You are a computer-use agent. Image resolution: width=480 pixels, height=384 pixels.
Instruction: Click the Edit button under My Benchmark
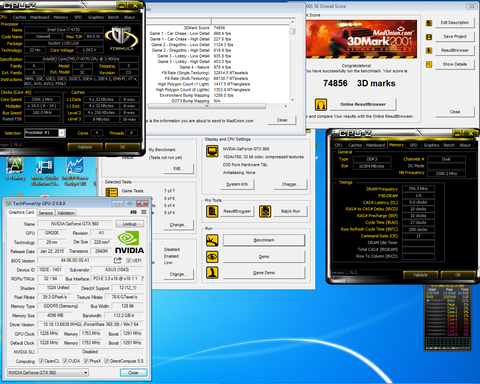(178, 168)
